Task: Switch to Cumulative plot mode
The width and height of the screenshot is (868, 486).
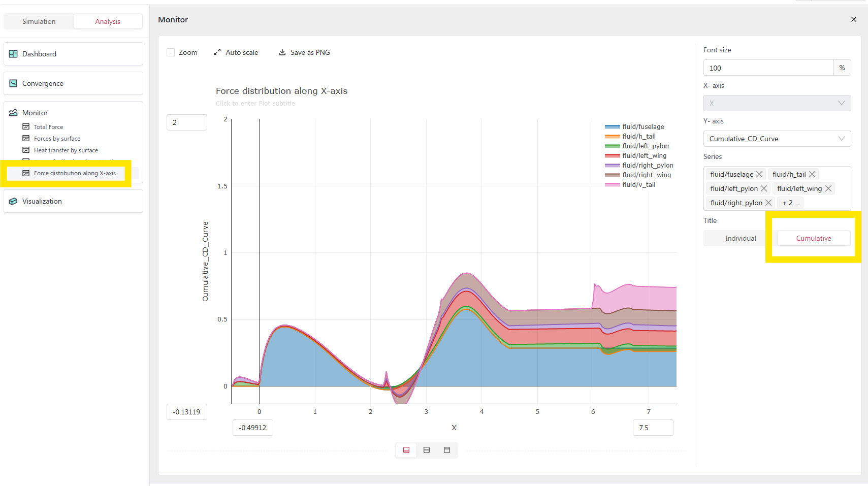Action: (x=813, y=238)
